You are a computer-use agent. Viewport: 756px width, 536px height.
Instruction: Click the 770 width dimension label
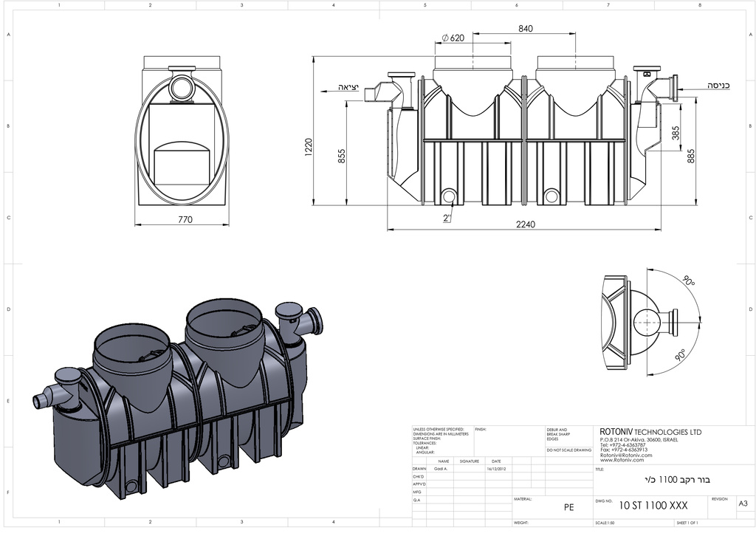click(185, 219)
